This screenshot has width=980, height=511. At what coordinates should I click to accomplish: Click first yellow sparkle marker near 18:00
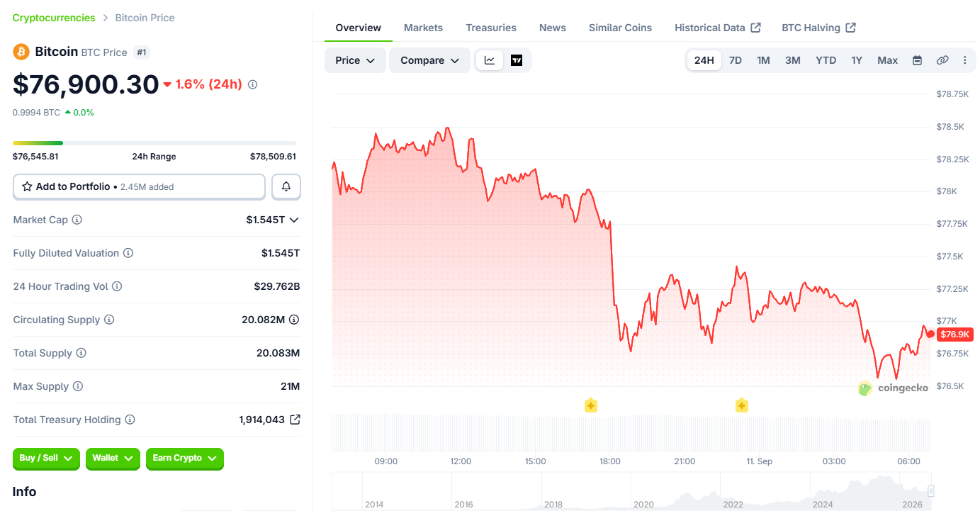pos(591,405)
